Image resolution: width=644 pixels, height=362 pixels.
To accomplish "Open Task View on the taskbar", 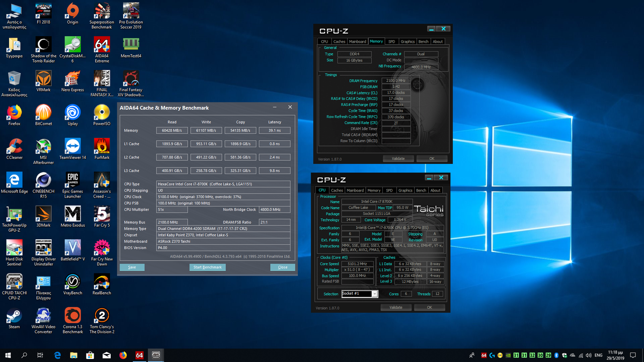I will [x=41, y=355].
